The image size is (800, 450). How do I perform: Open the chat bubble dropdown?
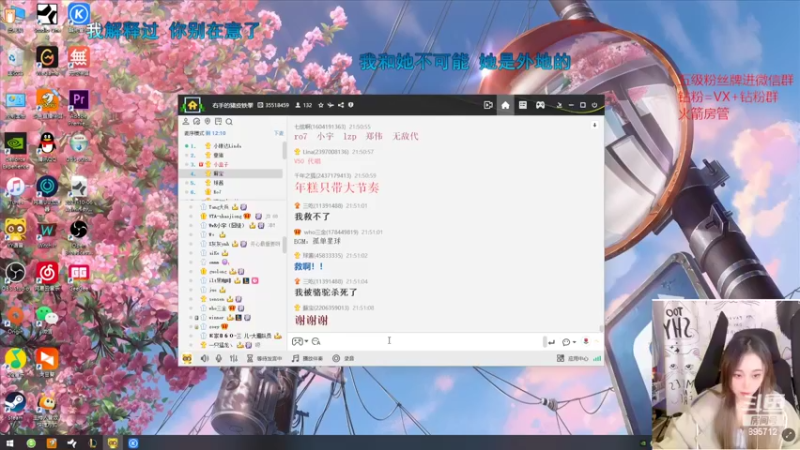[x=568, y=342]
